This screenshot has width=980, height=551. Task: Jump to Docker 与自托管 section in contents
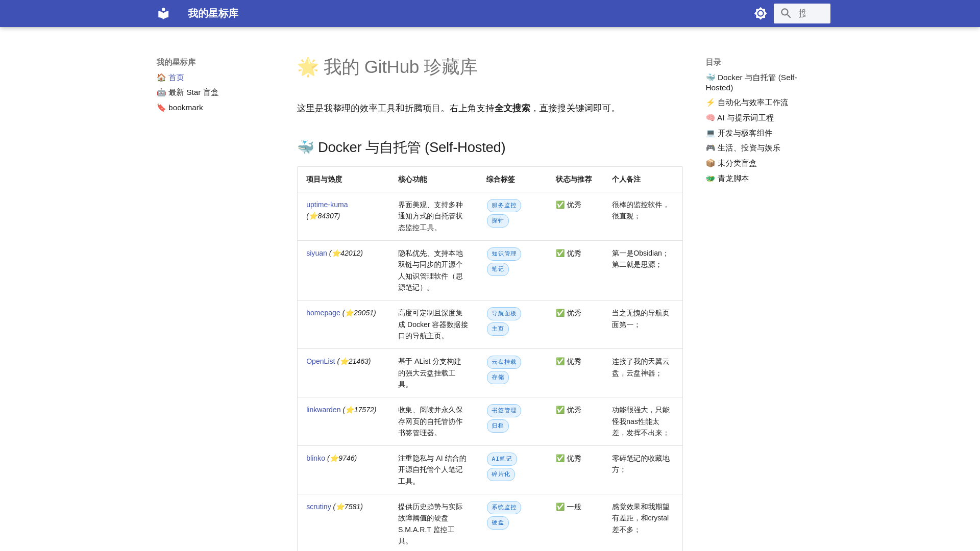(751, 83)
